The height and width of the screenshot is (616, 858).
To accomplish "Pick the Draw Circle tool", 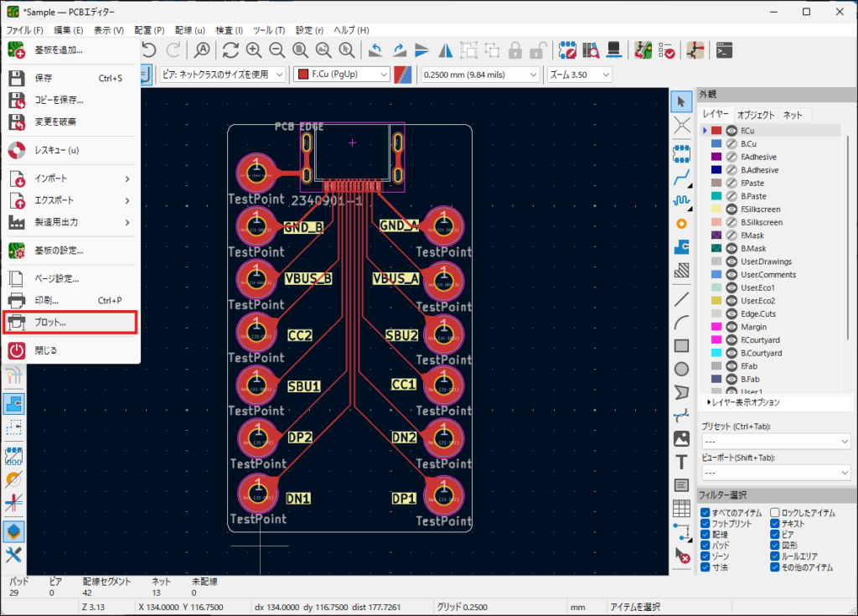I will coord(682,369).
